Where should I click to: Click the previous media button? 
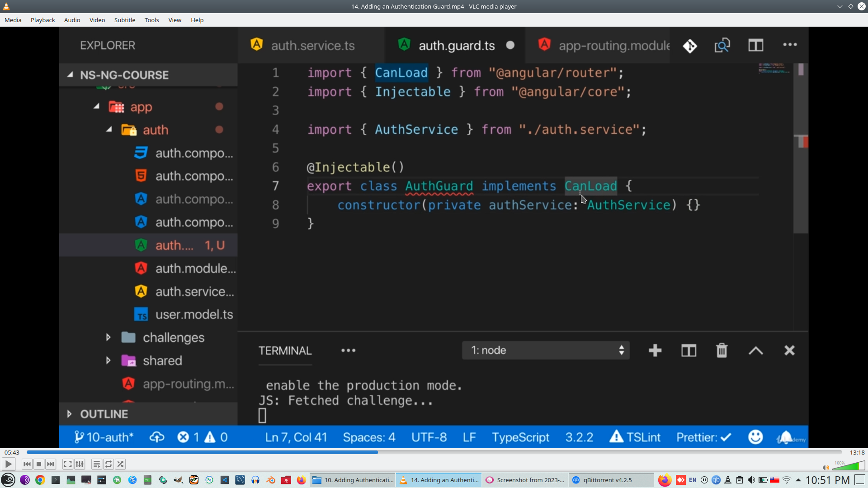coord(27,464)
